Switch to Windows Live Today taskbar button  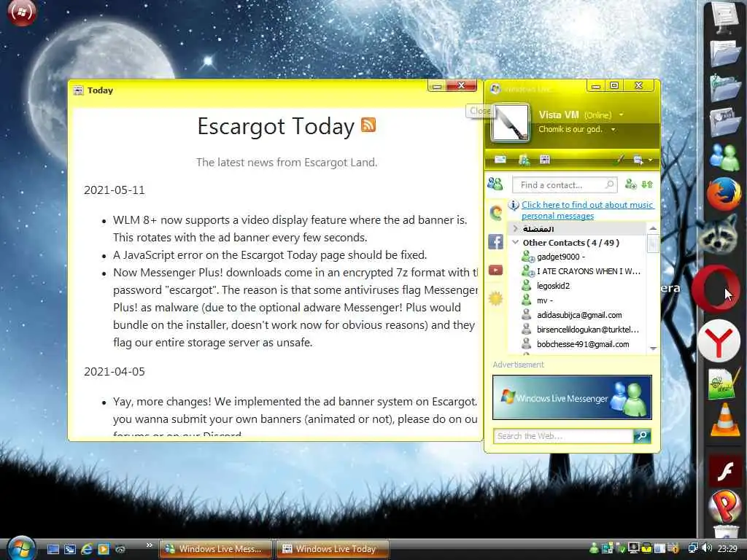click(x=333, y=549)
